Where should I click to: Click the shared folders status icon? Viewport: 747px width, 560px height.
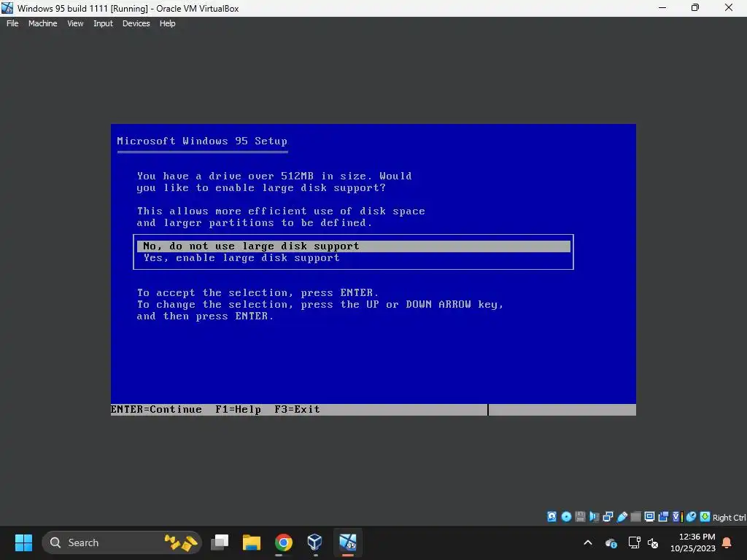point(635,517)
